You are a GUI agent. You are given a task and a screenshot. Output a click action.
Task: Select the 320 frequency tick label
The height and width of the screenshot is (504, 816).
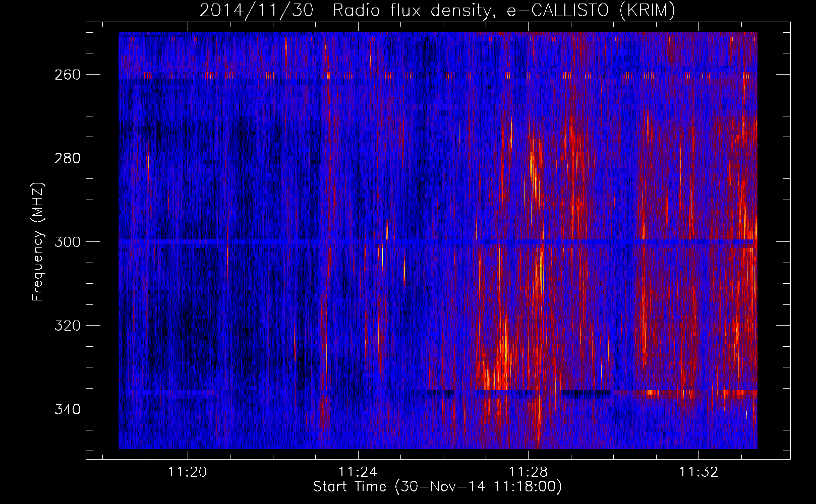click(x=68, y=326)
